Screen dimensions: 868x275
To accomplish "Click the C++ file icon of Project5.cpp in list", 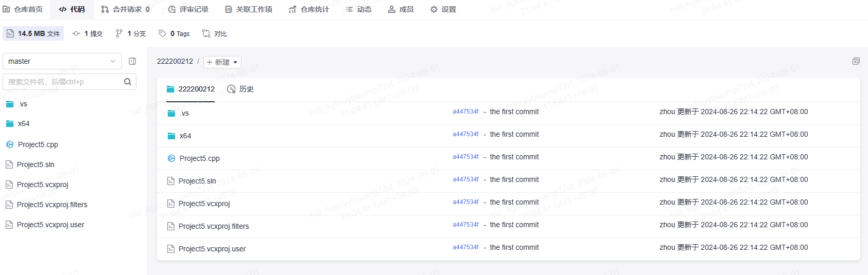I will pyautogui.click(x=171, y=158).
